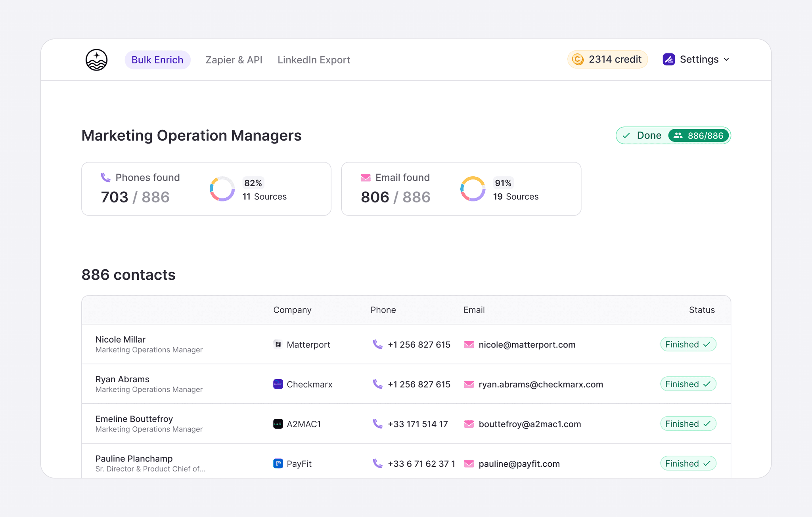
Task: Click the Done status checkmark
Action: 626,135
